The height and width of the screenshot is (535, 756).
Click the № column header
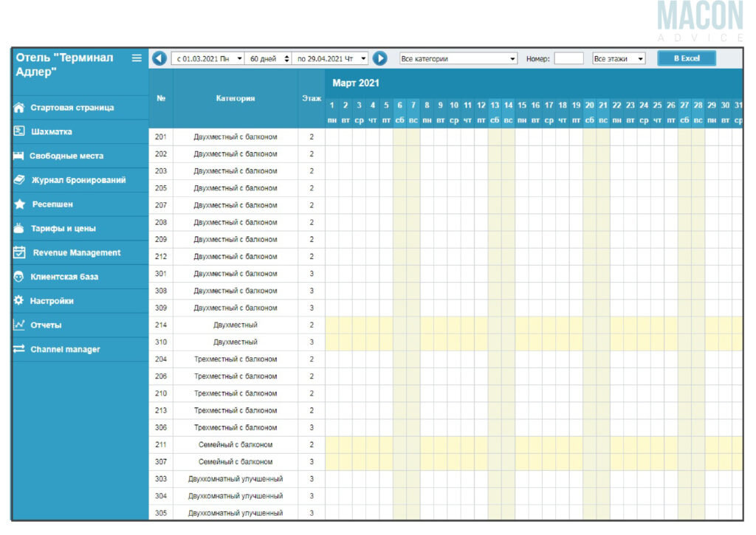161,98
